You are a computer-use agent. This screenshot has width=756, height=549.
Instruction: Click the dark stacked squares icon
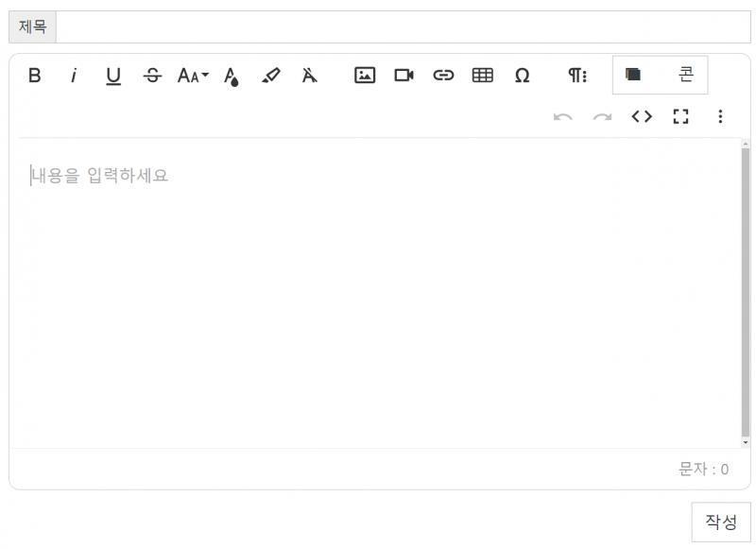632,75
